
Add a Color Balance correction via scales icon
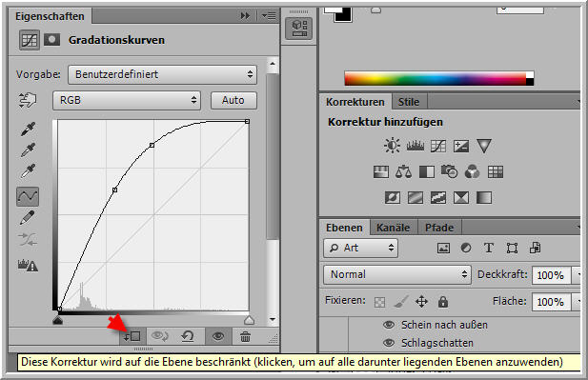coord(403,172)
